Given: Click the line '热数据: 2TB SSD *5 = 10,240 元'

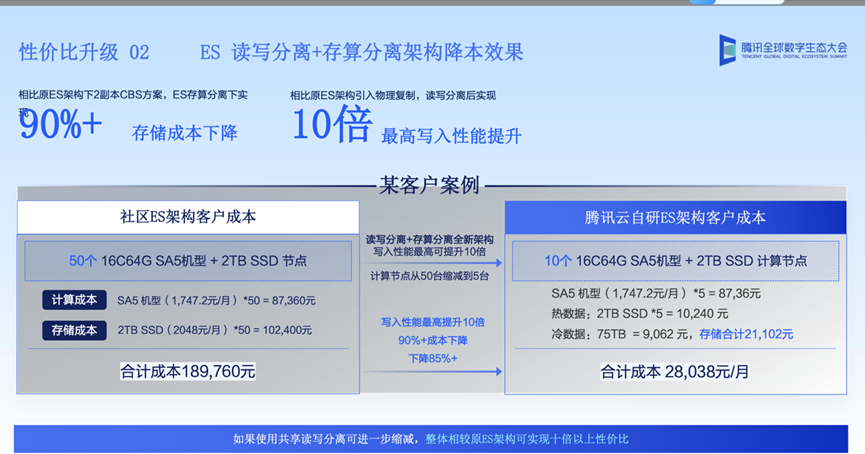Looking at the screenshot, I should 640,314.
